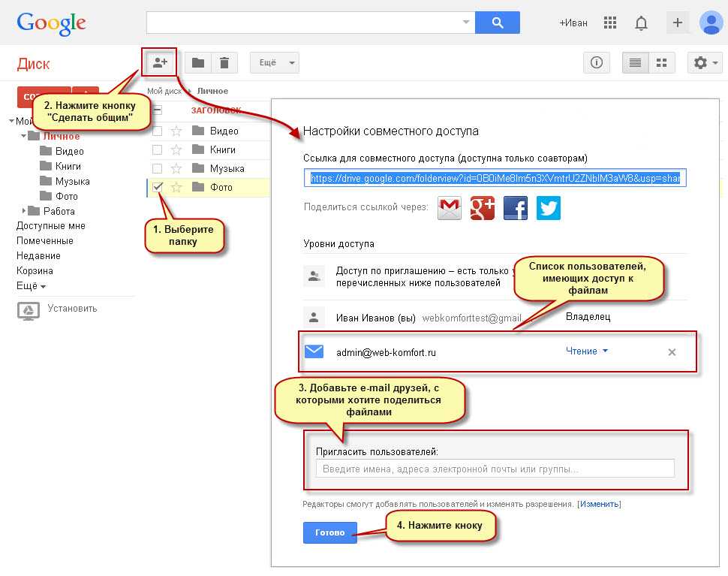This screenshot has width=728, height=576.
Task: Open Недавние section
Action: point(38,255)
